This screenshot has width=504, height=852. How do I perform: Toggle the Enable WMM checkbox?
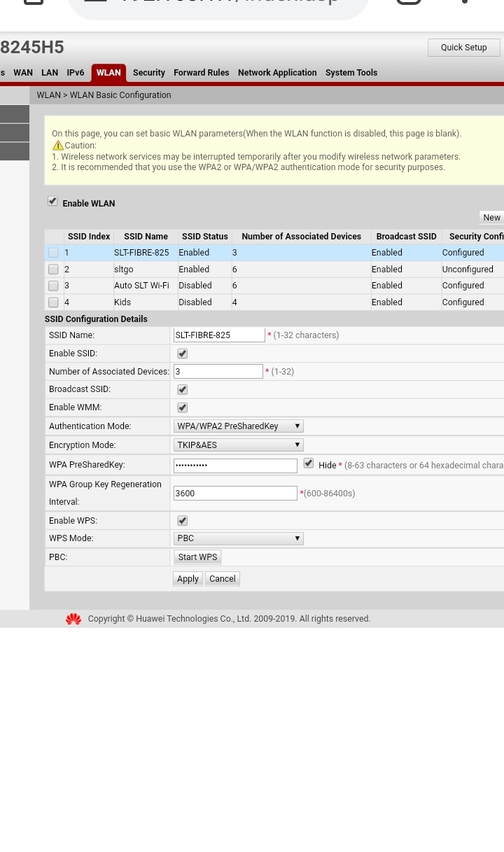tap(182, 407)
